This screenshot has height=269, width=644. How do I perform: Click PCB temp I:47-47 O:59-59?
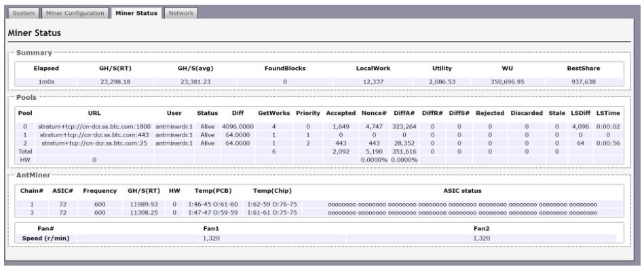click(213, 213)
